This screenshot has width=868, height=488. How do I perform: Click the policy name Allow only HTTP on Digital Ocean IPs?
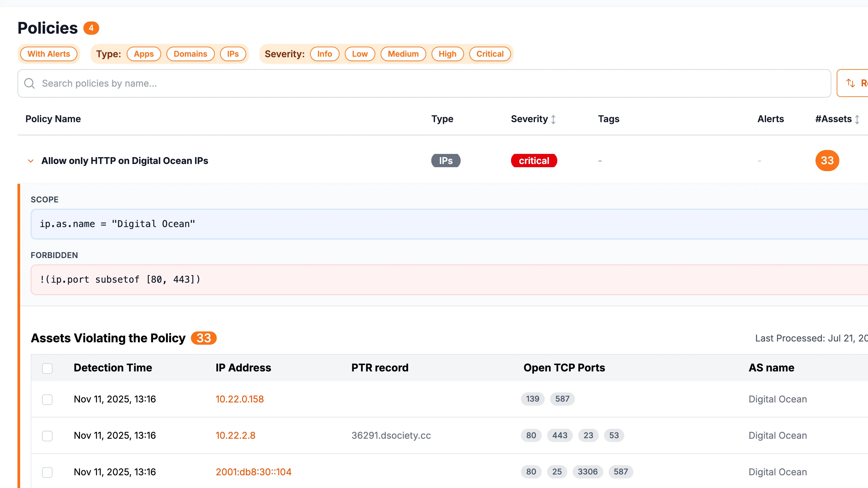125,161
